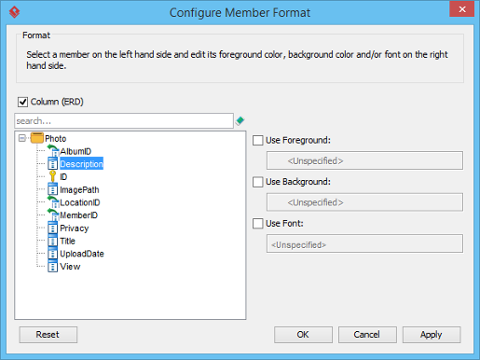480x360 pixels.
Task: Enable the Use Font checkbox
Action: [258, 223]
